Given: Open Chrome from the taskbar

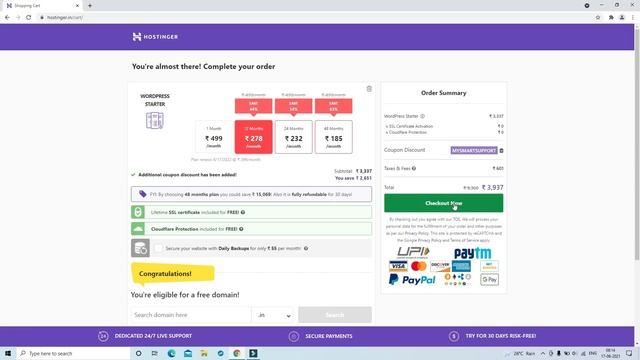Looking at the screenshot, I should coord(237,353).
